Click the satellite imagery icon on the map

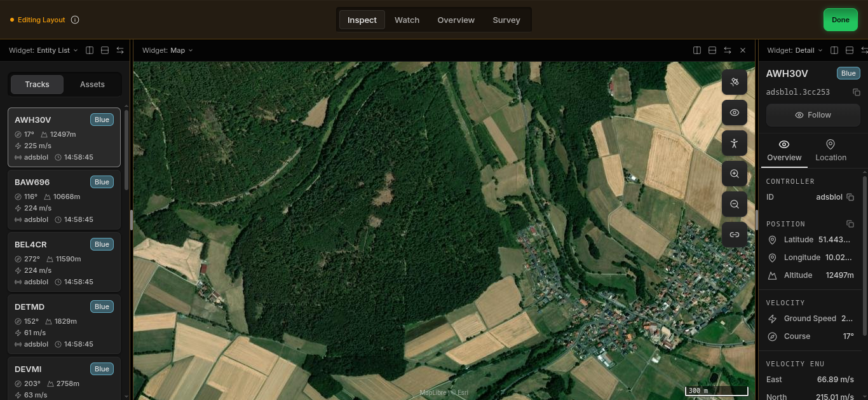pos(734,82)
